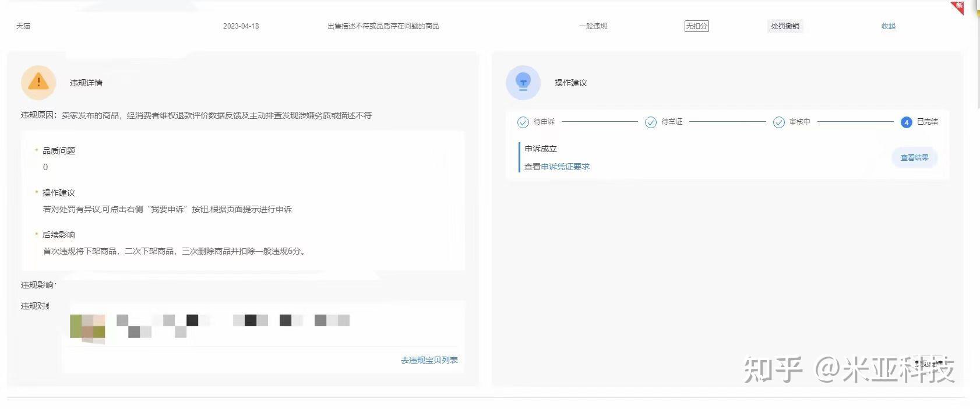Screen dimensions: 980x409
Task: Click the orange warning triangle icon
Action: [x=38, y=82]
